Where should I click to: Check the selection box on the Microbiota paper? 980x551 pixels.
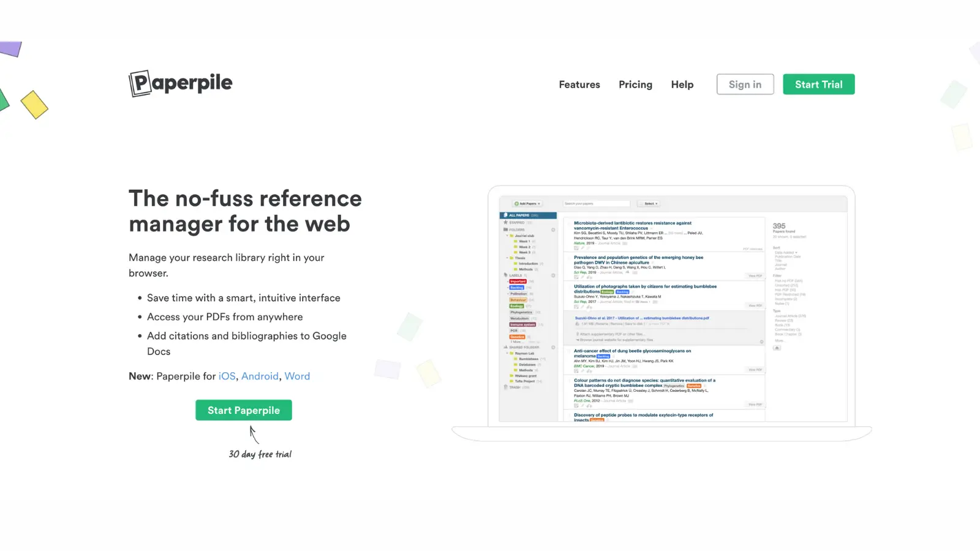(x=569, y=224)
